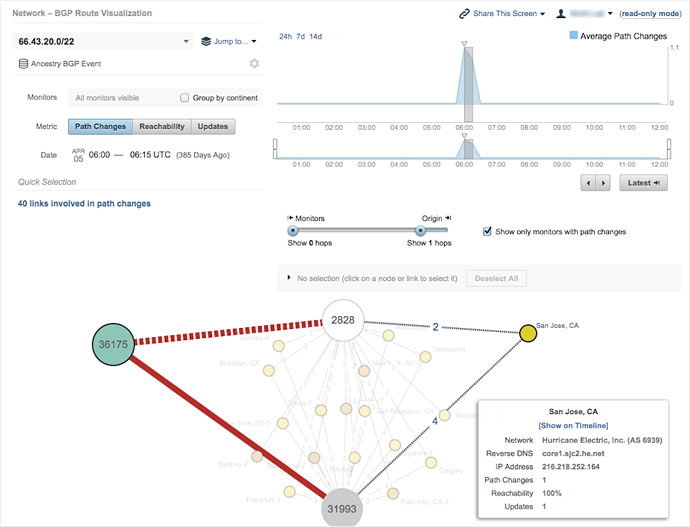Image resolution: width=690 pixels, height=527 pixels.
Task: Click the Share This Screen link icon
Action: [x=465, y=14]
